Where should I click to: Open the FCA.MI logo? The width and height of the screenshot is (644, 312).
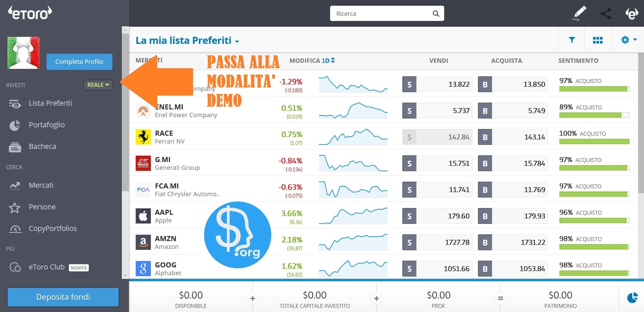143,189
